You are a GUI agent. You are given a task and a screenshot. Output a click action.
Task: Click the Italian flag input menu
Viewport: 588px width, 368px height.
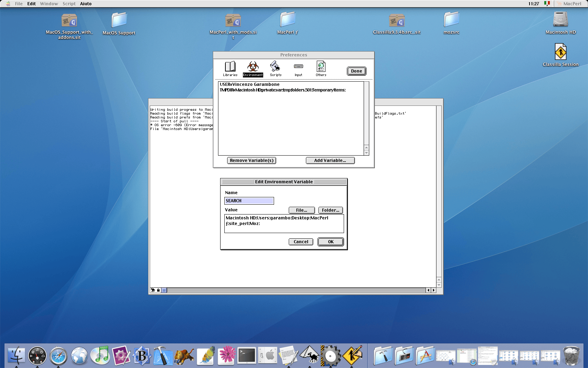pyautogui.click(x=547, y=4)
